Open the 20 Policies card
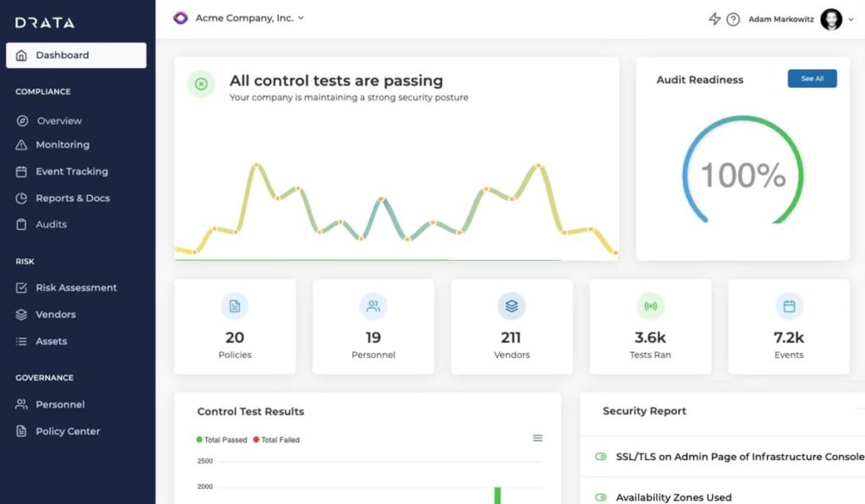The width and height of the screenshot is (865, 504). pyautogui.click(x=235, y=327)
